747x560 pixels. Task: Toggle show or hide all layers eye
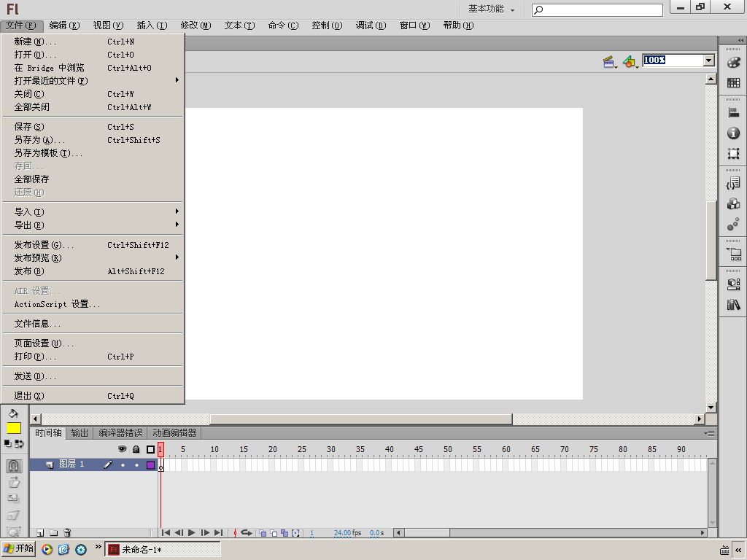coord(123,449)
